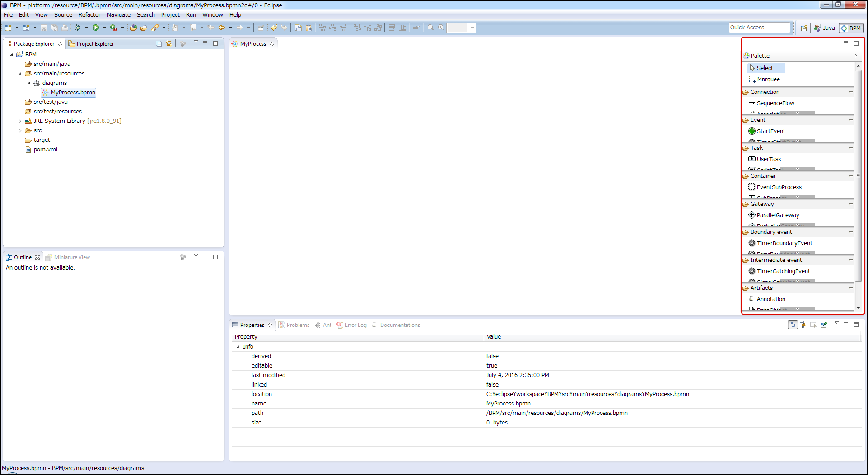The height and width of the screenshot is (475, 868).
Task: Open the Run button dropdown arrow
Action: click(x=104, y=28)
